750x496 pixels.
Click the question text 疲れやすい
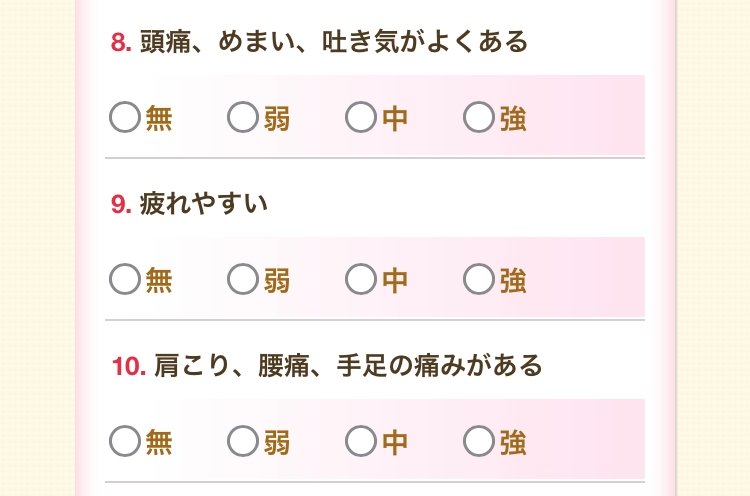pos(204,204)
